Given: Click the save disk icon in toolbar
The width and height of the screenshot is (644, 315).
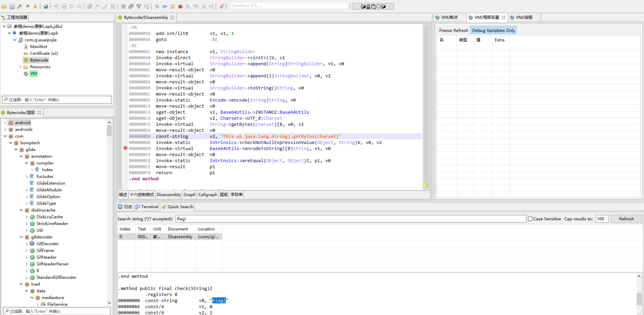Looking at the screenshot, I should pos(12,6).
